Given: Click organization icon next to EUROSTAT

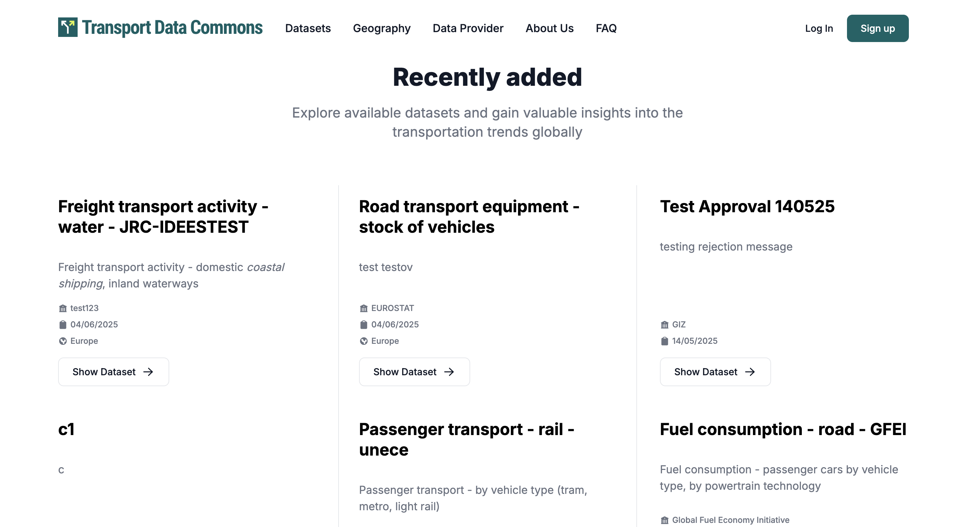Looking at the screenshot, I should click(x=364, y=308).
